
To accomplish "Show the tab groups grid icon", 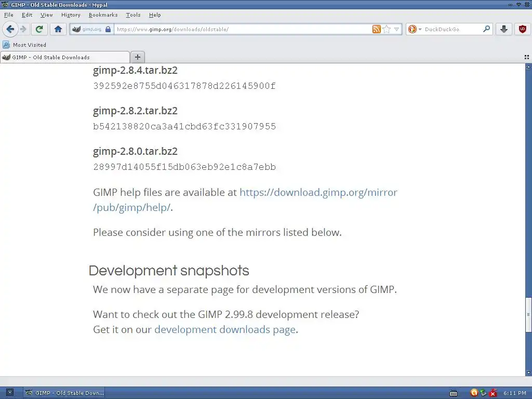I will (527, 57).
